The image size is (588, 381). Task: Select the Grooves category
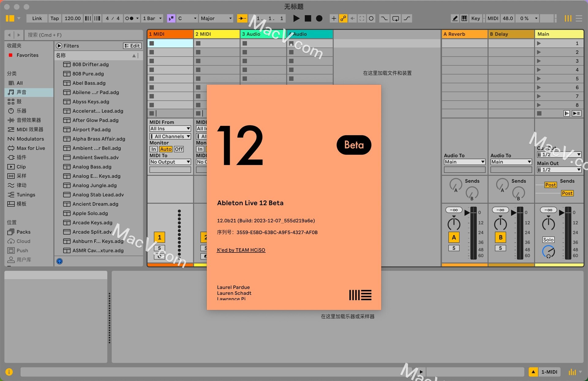coord(29,185)
